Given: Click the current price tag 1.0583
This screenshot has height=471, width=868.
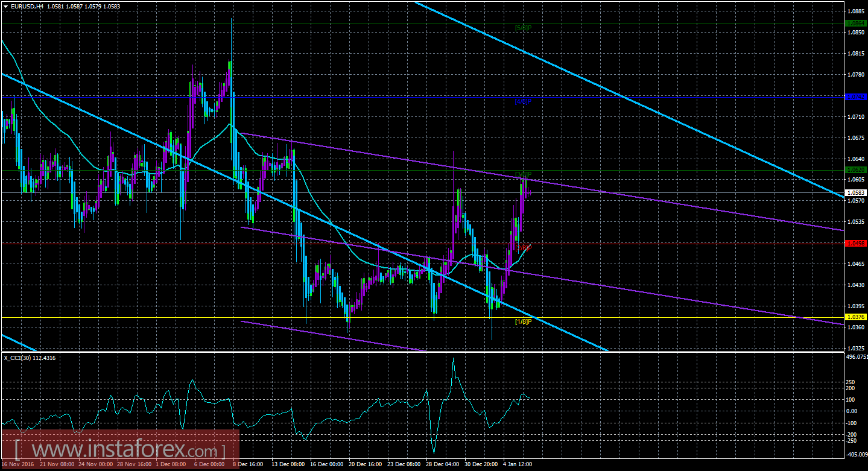Looking at the screenshot, I should (x=857, y=192).
